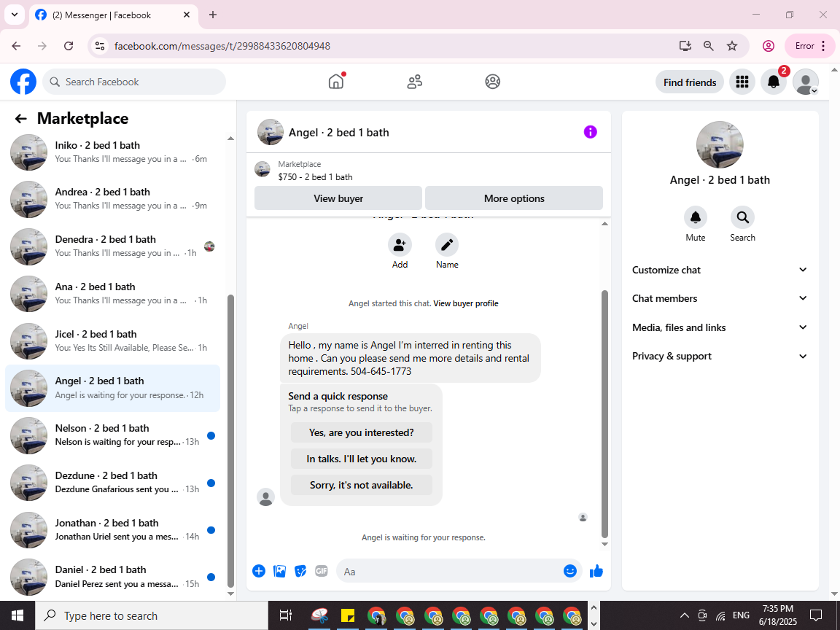Open Task View on taskbar
The height and width of the screenshot is (630, 840).
pyautogui.click(x=286, y=615)
